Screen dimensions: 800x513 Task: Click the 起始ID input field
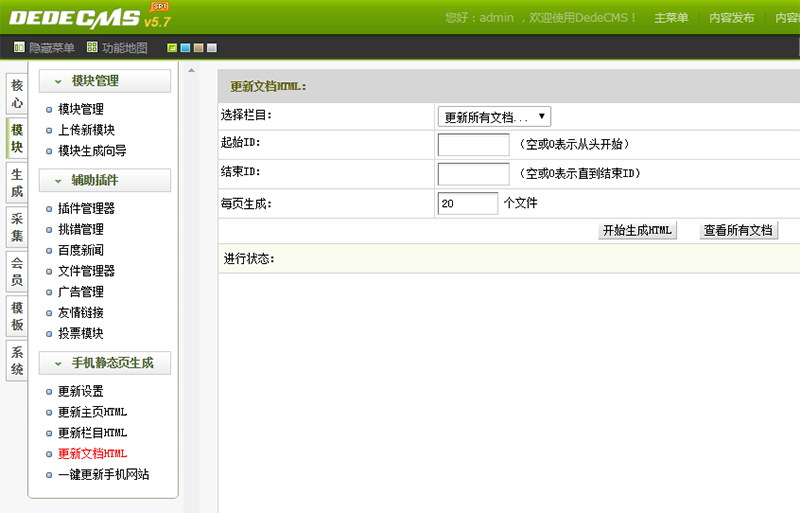pos(473,145)
